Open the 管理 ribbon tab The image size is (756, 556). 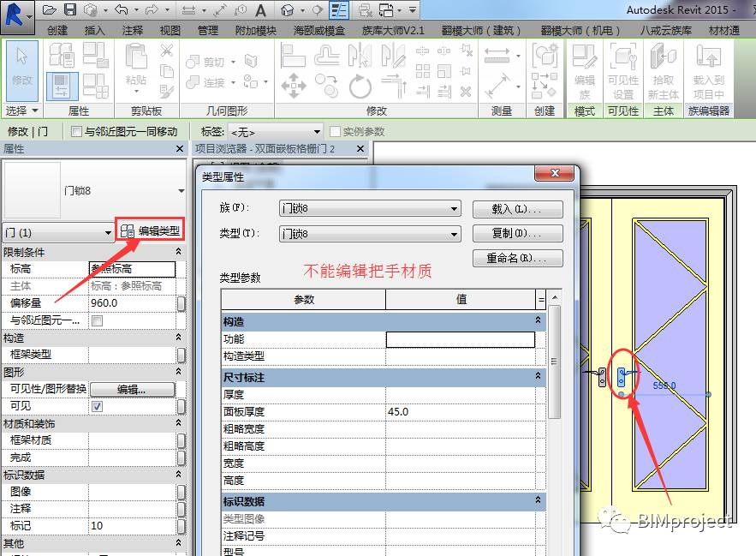click(208, 30)
